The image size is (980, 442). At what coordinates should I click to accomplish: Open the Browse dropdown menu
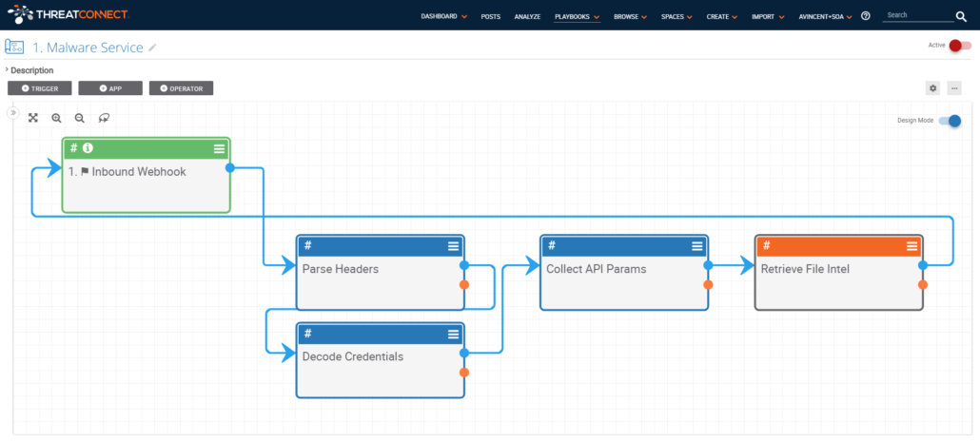click(x=630, y=17)
